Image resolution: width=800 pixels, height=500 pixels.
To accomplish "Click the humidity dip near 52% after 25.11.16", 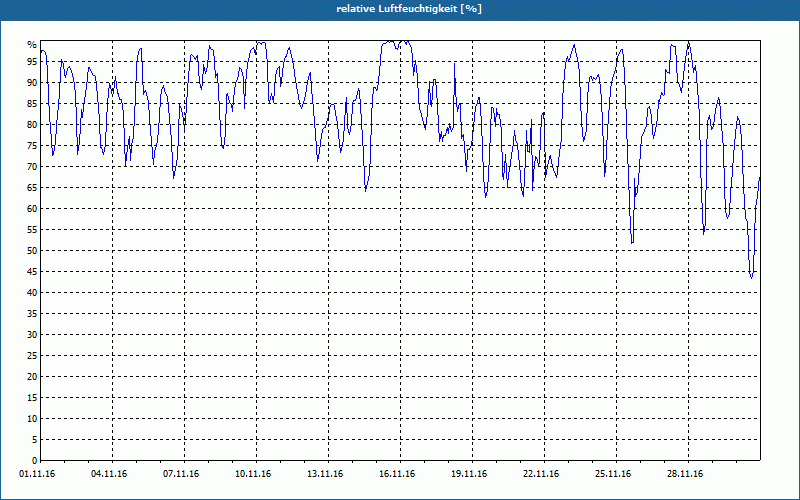I will [632, 242].
